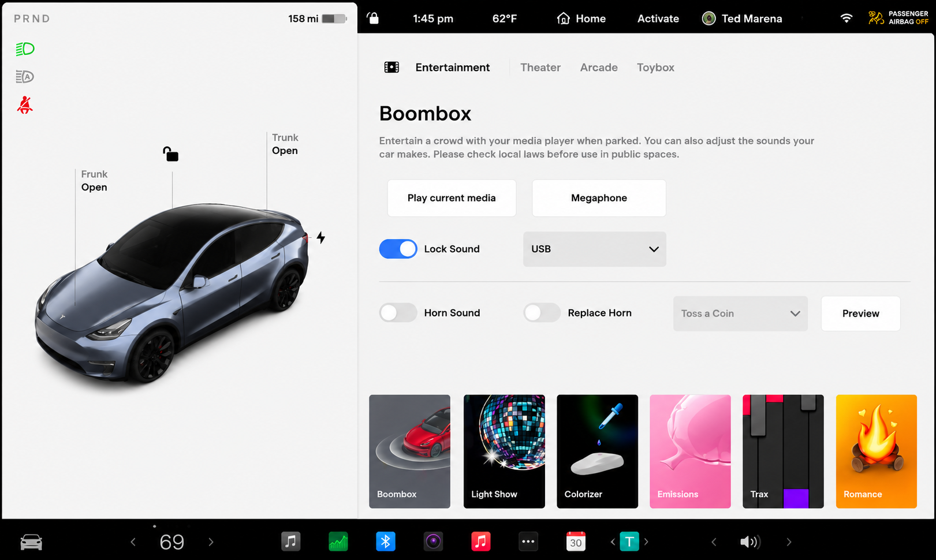Tap the speaker volume icon
Viewport: 936px width, 560px height.
pyautogui.click(x=750, y=542)
